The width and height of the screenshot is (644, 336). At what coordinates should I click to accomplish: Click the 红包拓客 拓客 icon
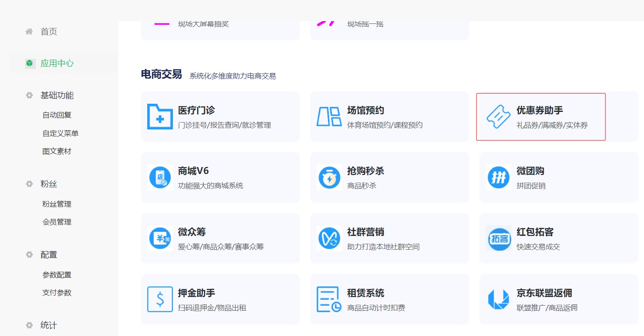pos(499,239)
